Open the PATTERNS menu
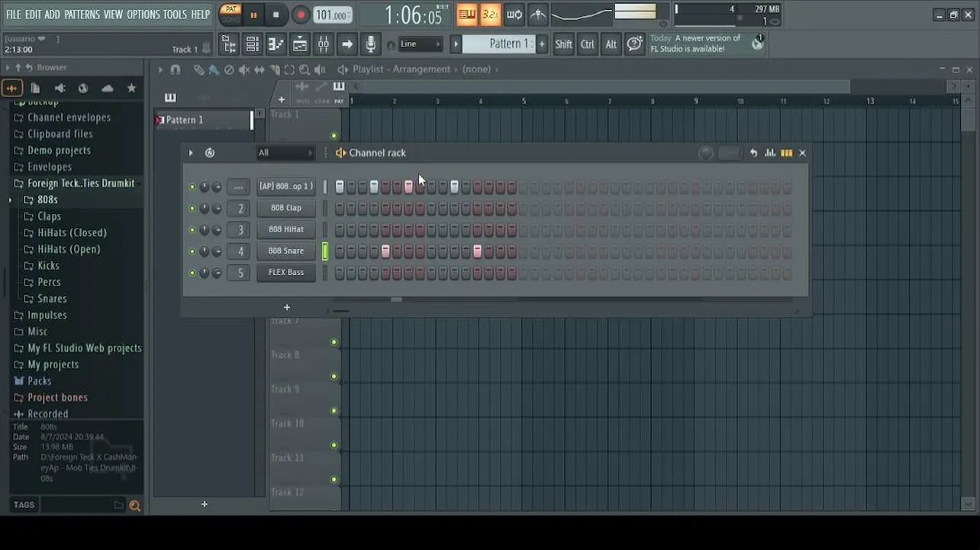Viewport: 980px width, 550px height. tap(82, 15)
